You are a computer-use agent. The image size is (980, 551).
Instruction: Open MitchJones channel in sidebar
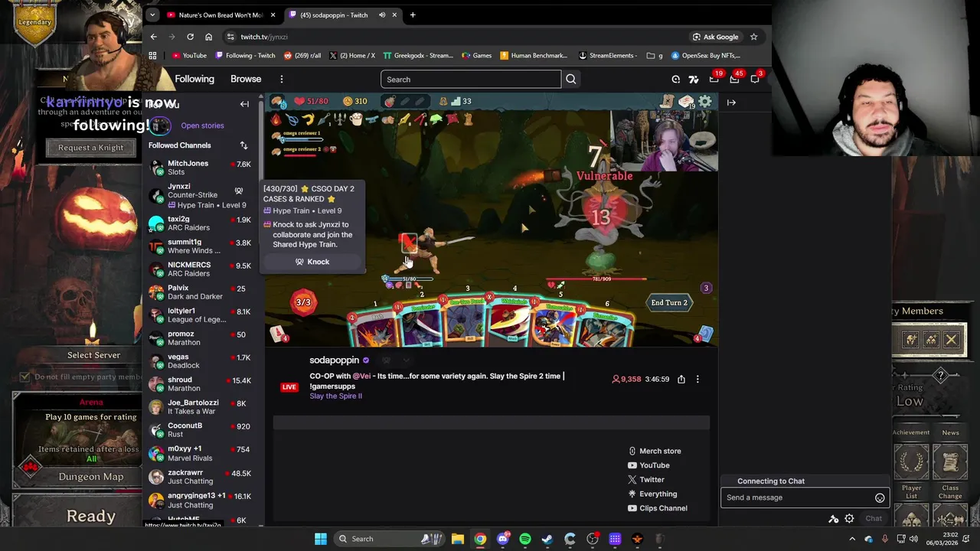[x=201, y=168]
